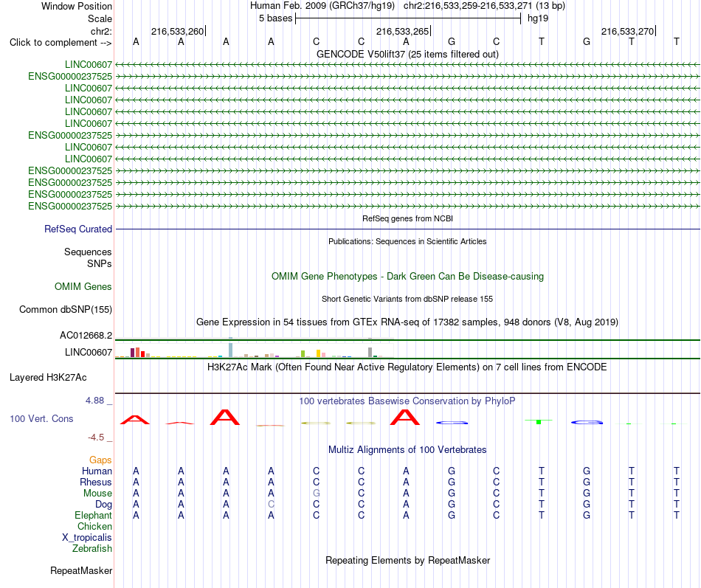
Task: Open 'Publications: Sequences in Scientific Articles' title
Action: (407, 241)
